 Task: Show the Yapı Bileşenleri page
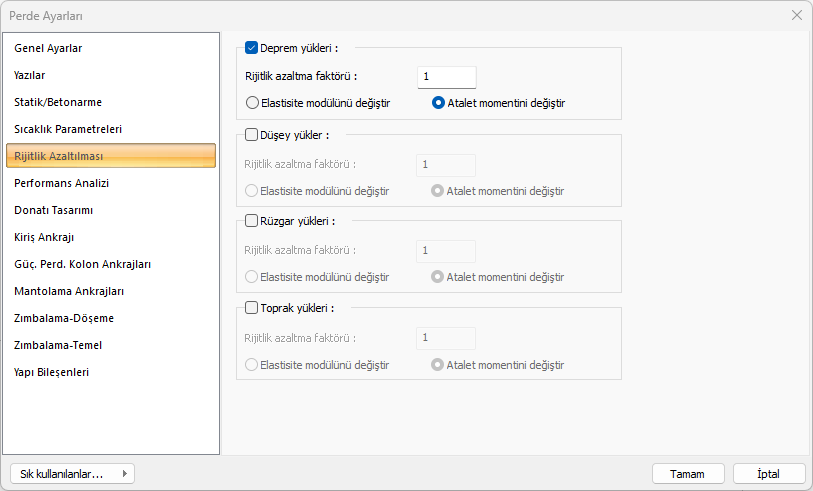point(52,372)
